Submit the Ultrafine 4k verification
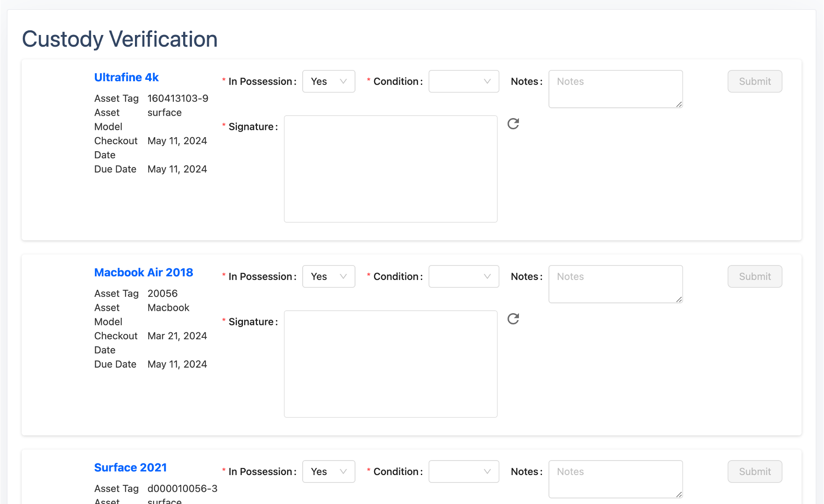 754,81
